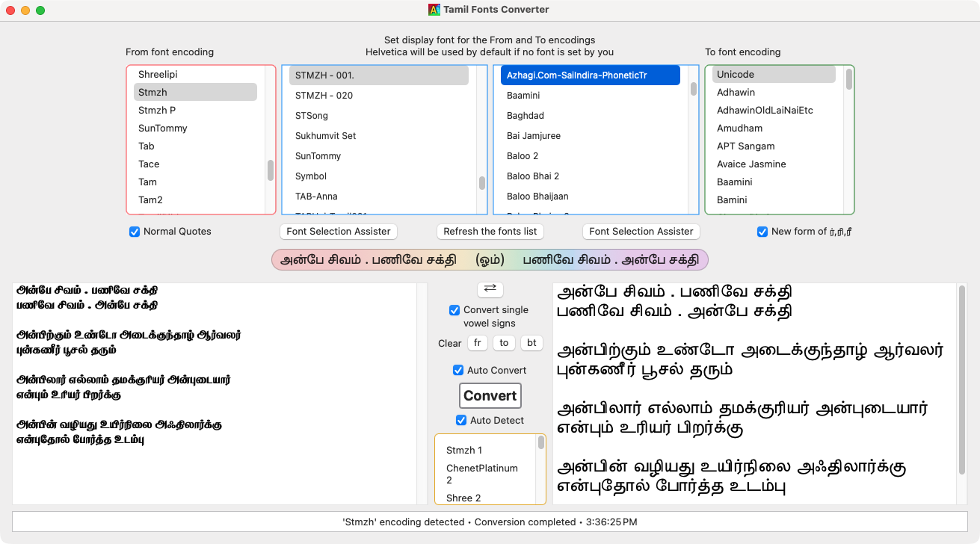Image resolution: width=980 pixels, height=544 pixels.
Task: Select Shreelipi in From font encoding
Action: tap(196, 75)
